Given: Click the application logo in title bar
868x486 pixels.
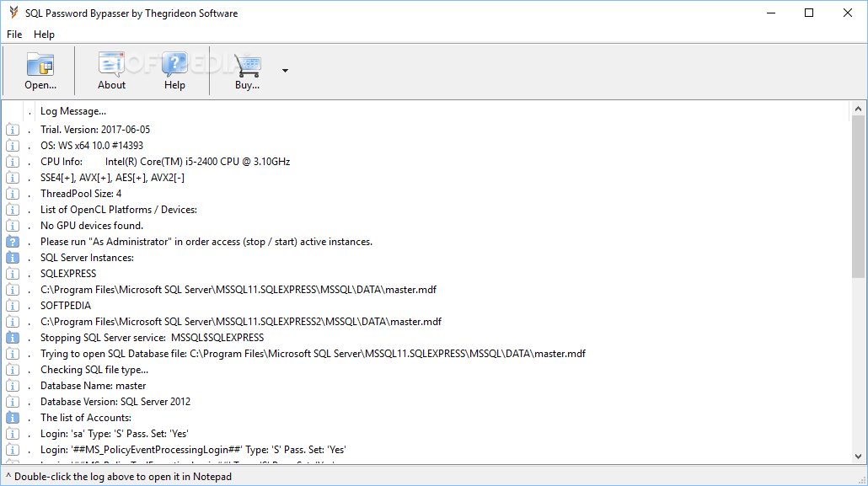Looking at the screenshot, I should click(x=13, y=13).
